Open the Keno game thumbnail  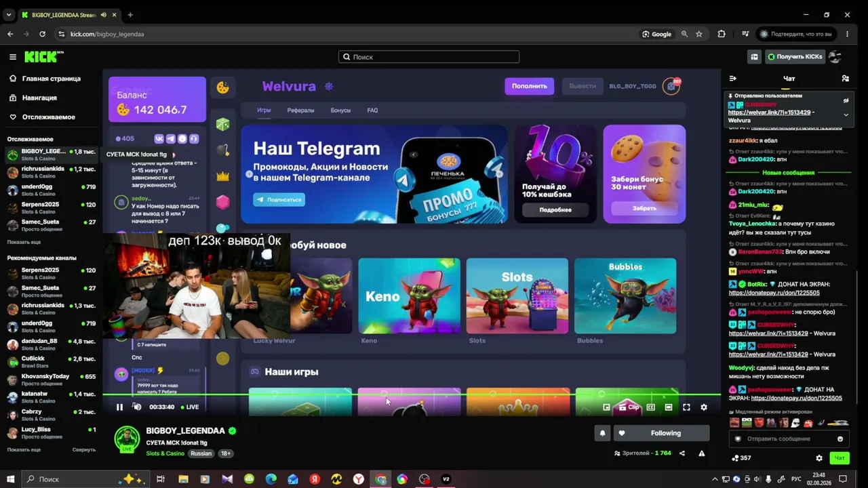coord(409,296)
